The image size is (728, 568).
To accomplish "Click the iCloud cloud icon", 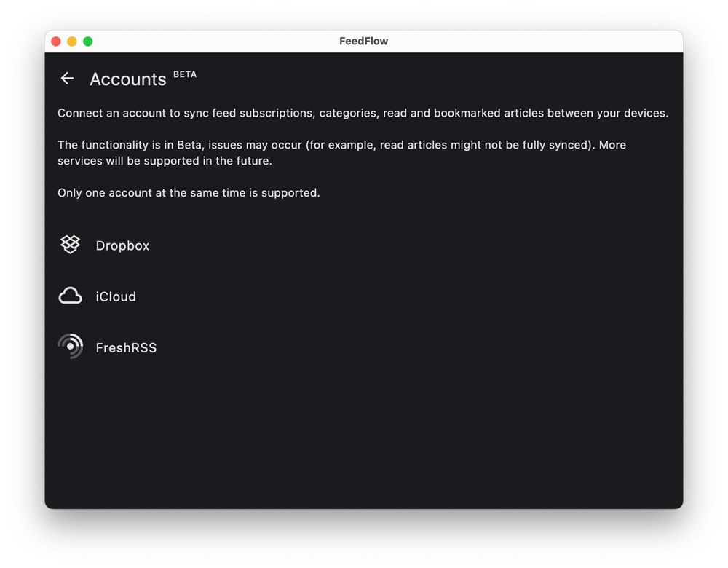I will 70,296.
